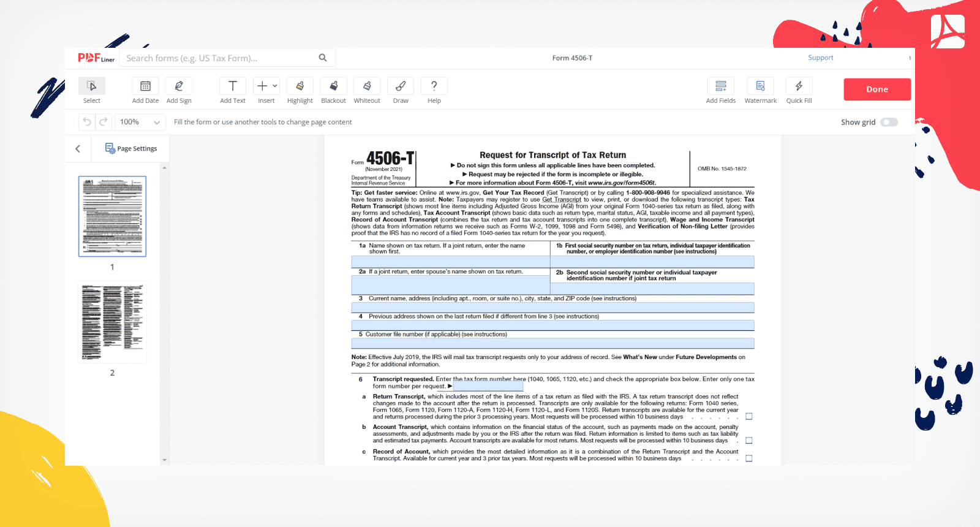980x527 pixels.
Task: Activate the Highlight tool
Action: [x=300, y=86]
